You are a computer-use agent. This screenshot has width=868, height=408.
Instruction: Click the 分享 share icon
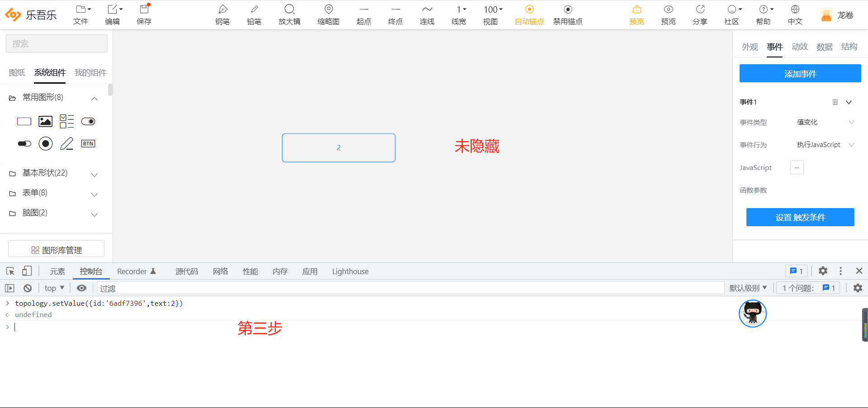point(699,14)
